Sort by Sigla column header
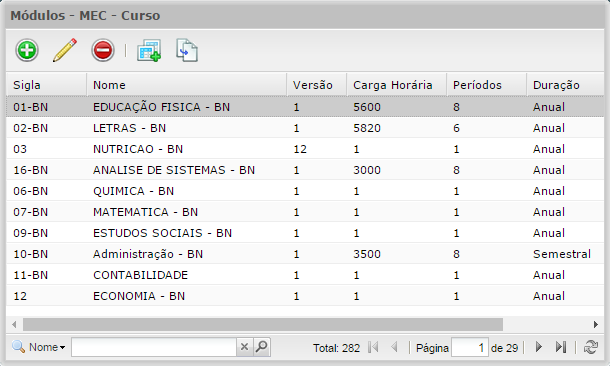The height and width of the screenshot is (366, 610). (46, 85)
